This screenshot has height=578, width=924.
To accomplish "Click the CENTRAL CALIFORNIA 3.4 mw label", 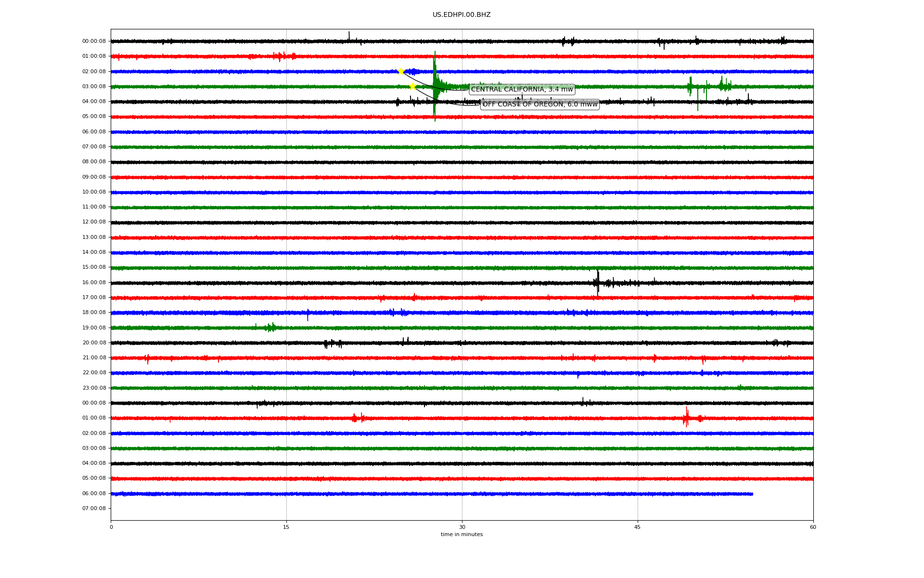I will [522, 89].
